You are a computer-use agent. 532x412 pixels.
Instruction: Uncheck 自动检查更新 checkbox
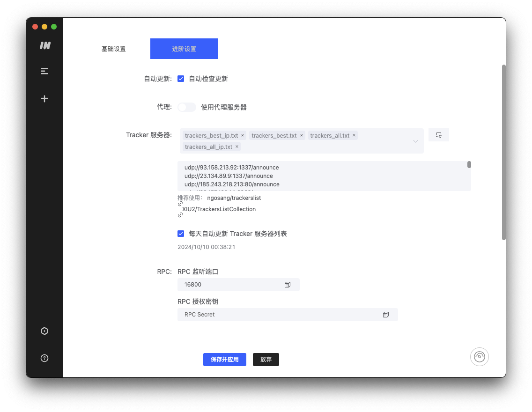pyautogui.click(x=181, y=79)
